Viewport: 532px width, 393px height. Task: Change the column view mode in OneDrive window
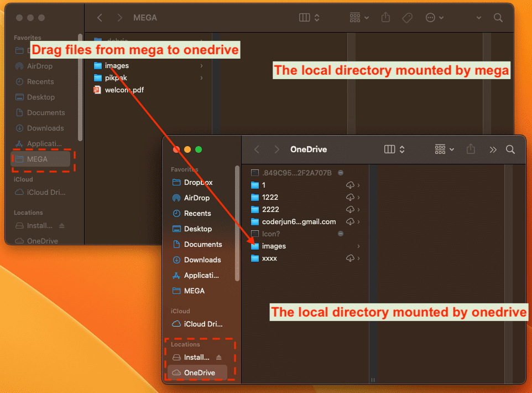point(394,149)
